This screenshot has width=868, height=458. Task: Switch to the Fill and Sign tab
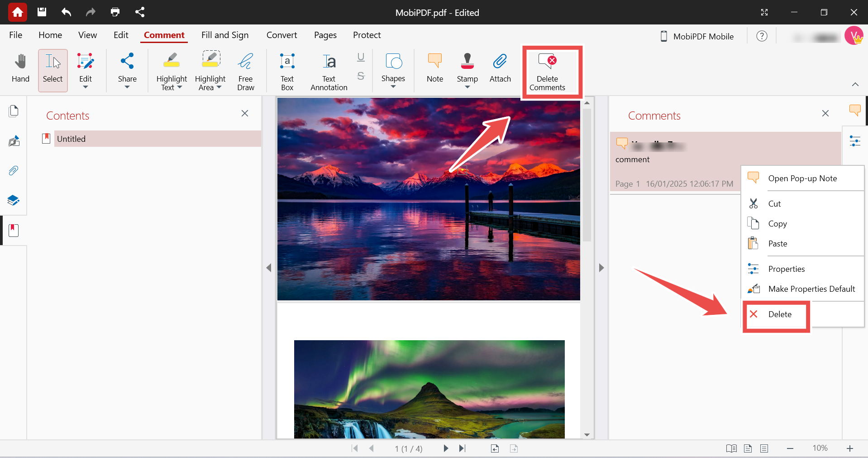pos(224,35)
